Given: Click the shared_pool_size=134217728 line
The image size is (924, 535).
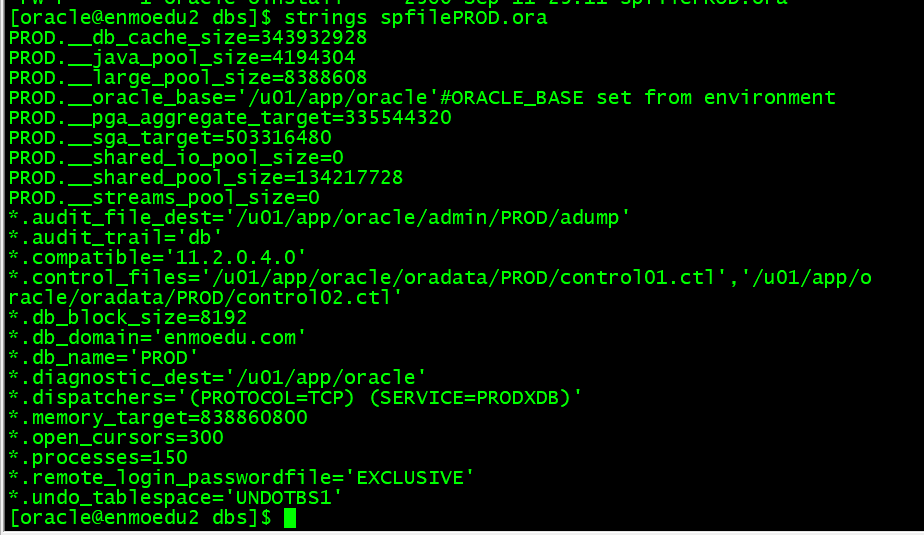Looking at the screenshot, I should coord(206,178).
